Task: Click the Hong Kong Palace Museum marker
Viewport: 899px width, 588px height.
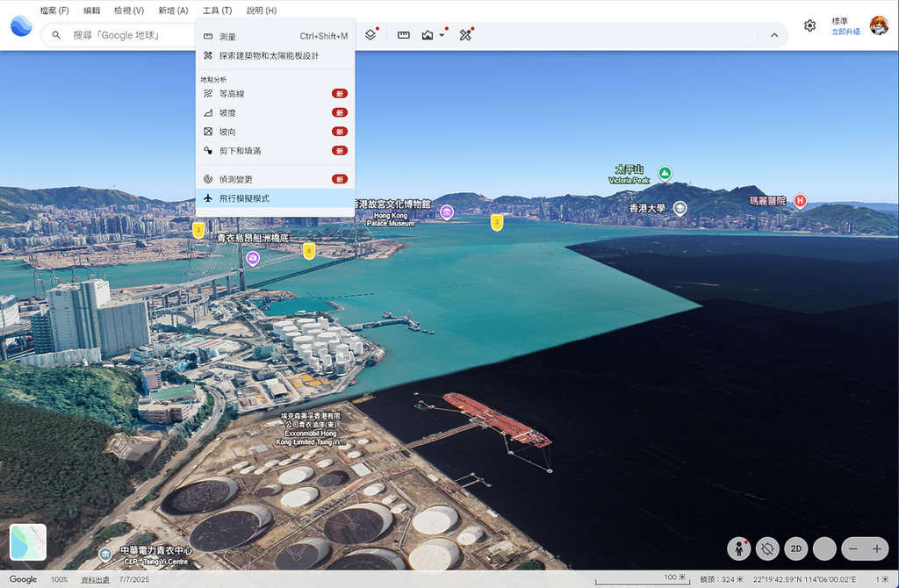Action: [x=447, y=212]
